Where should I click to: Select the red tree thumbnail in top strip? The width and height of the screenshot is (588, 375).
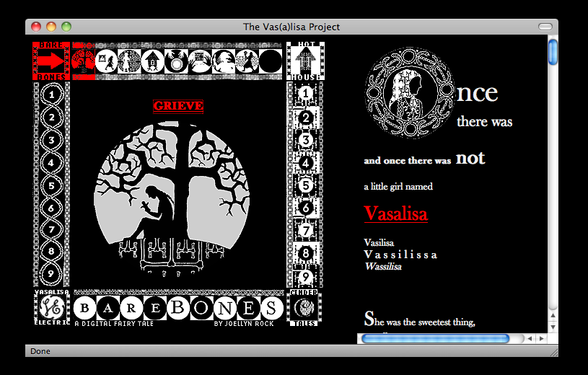[82, 61]
